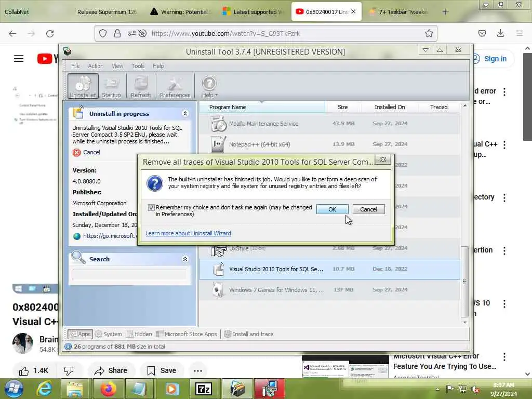Click the program list vertical scrollbar
The height and width of the screenshot is (399, 532).
[465, 282]
